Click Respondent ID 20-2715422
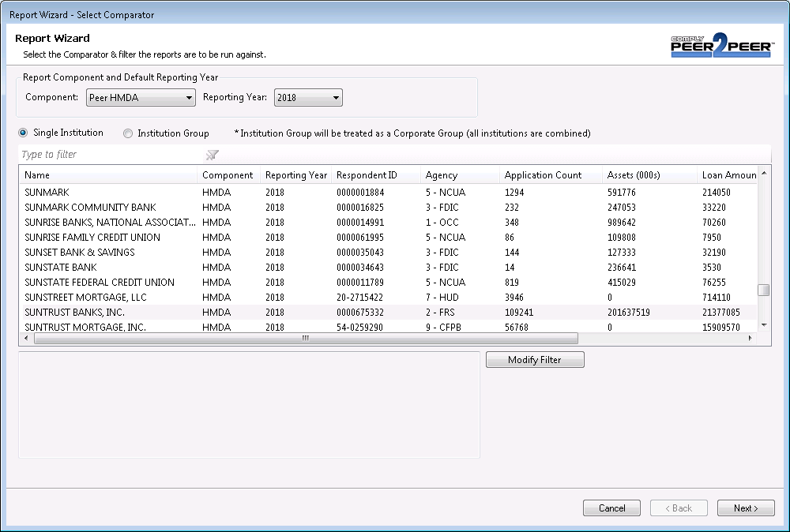The image size is (790, 532). coord(359,298)
